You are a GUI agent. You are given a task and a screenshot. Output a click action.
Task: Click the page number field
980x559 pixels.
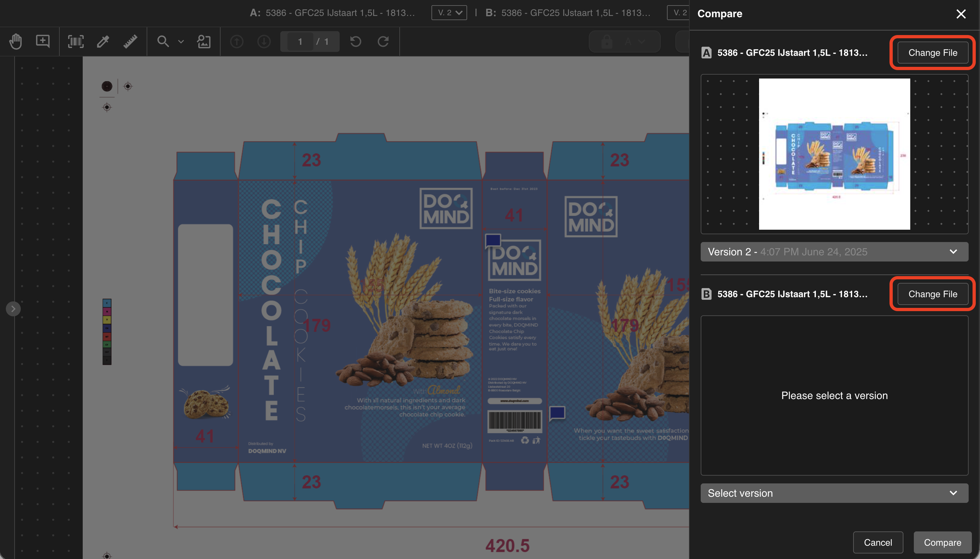point(300,42)
